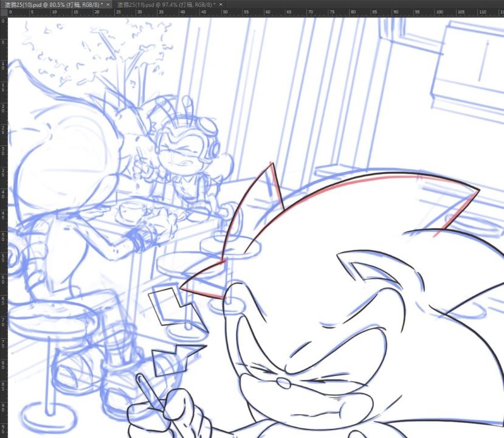Click the pen held in Sonic's hand
This screenshot has width=504, height=438.
pos(147,389)
